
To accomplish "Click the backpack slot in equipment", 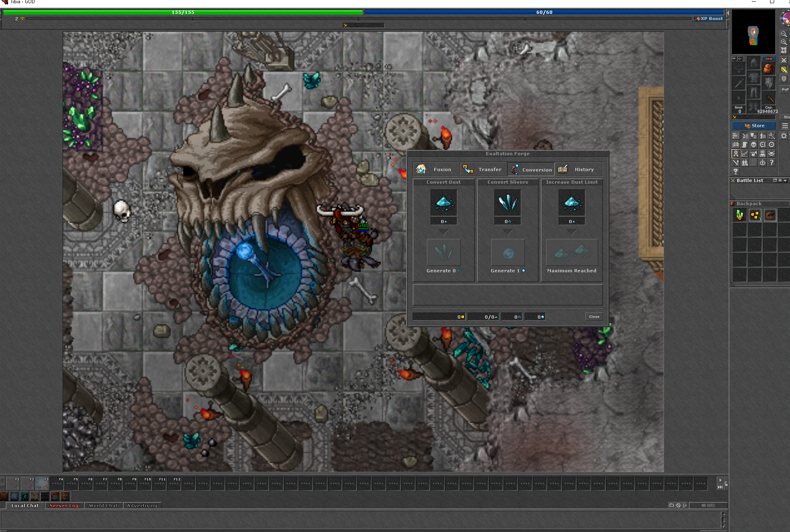I will 768,69.
